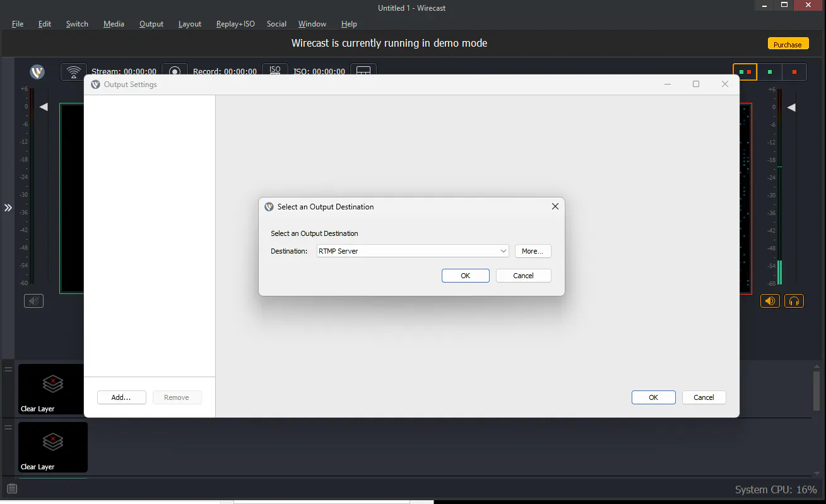Click the first layer's drag handle icon

(x=9, y=369)
